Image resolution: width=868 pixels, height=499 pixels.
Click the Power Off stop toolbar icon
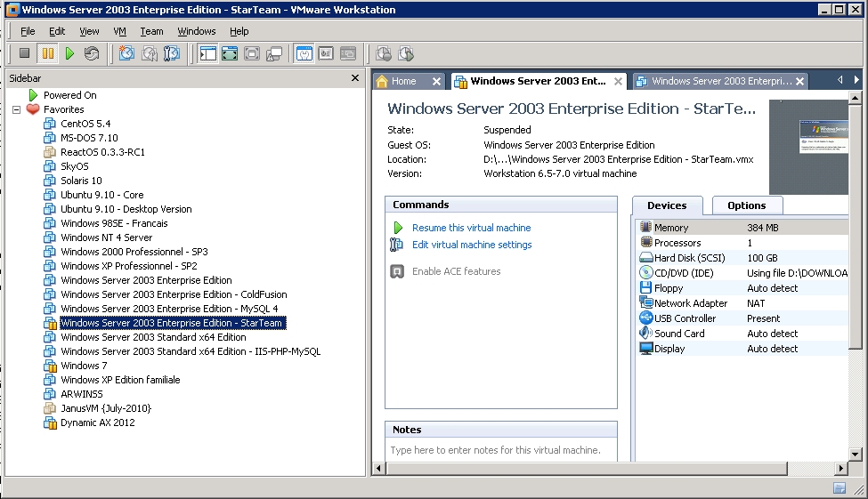pos(25,54)
